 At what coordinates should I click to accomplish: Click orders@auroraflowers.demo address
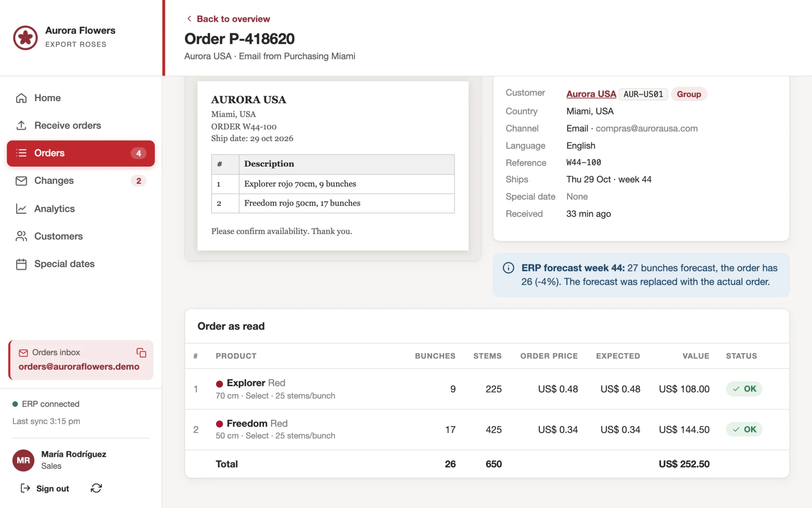(x=79, y=367)
